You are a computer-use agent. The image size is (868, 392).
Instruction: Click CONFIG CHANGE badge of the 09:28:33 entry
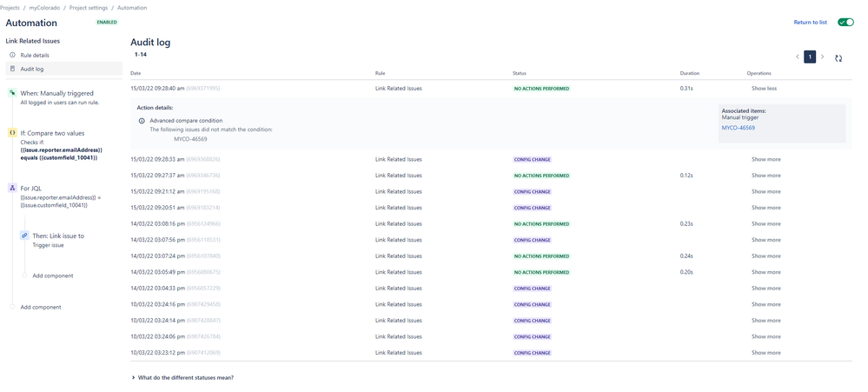point(532,159)
